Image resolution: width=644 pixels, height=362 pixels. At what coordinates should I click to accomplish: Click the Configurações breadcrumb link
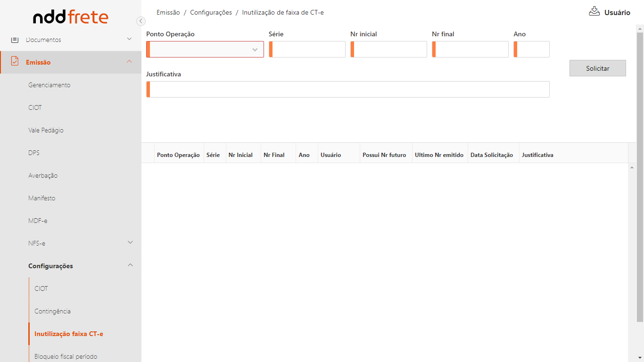[x=211, y=13]
